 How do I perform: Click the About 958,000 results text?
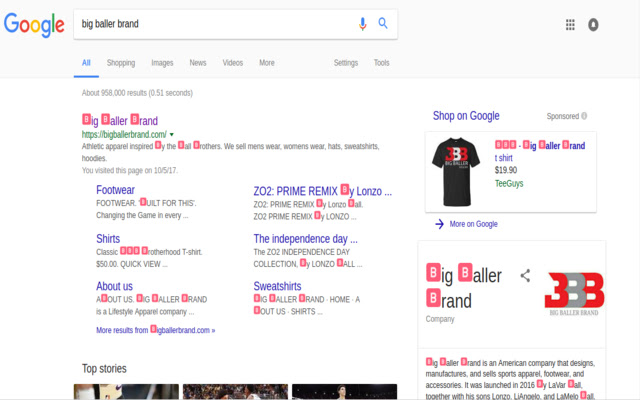click(x=137, y=93)
